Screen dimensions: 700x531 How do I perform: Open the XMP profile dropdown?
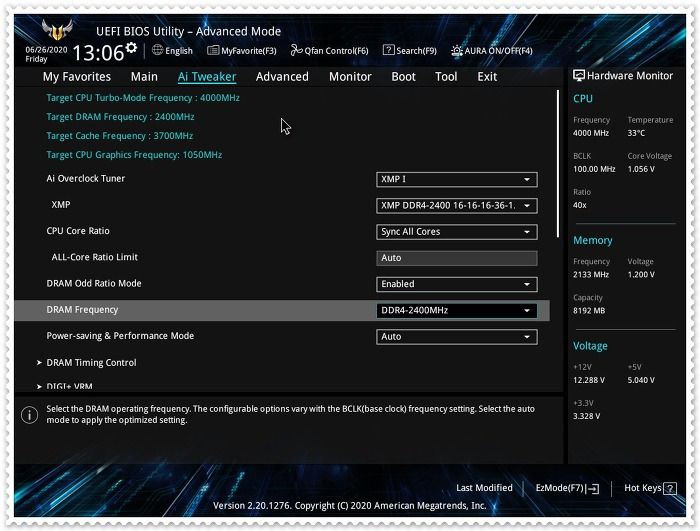(x=457, y=206)
